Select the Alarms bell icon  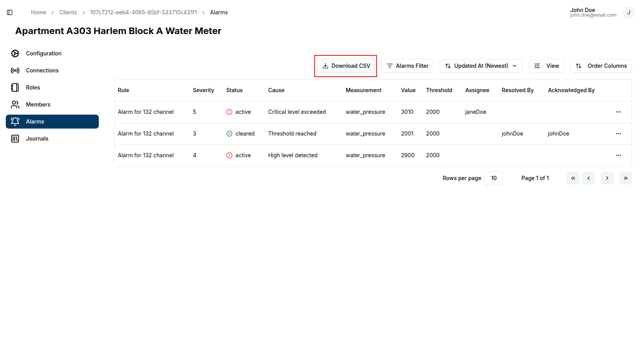[x=15, y=121]
